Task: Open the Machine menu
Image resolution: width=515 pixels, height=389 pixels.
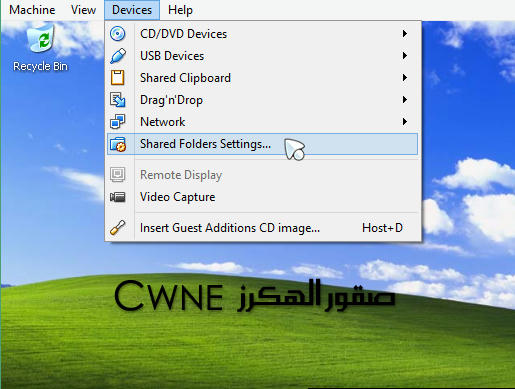Action: click(32, 10)
